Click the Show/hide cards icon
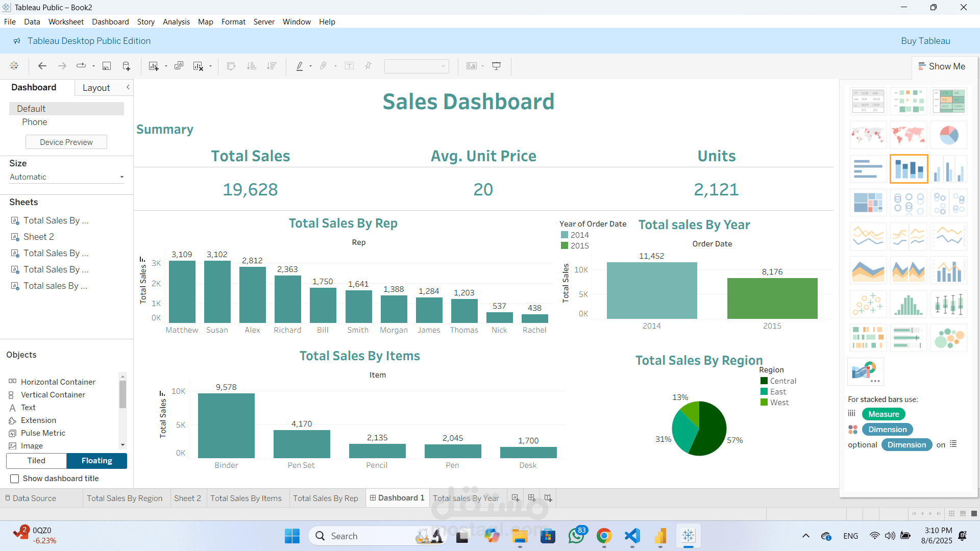 pyautogui.click(x=472, y=66)
